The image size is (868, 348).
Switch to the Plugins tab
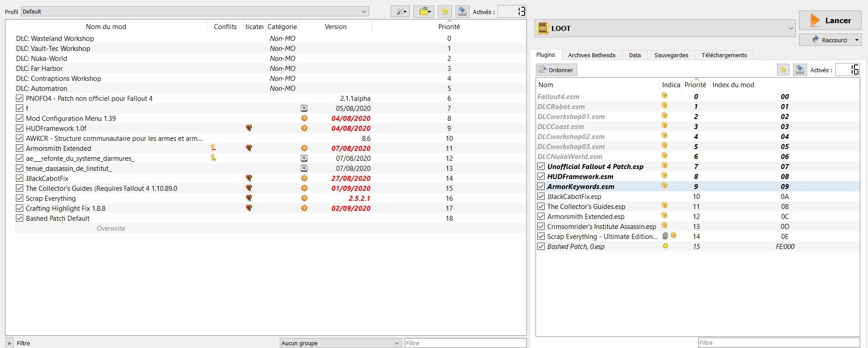pos(546,55)
